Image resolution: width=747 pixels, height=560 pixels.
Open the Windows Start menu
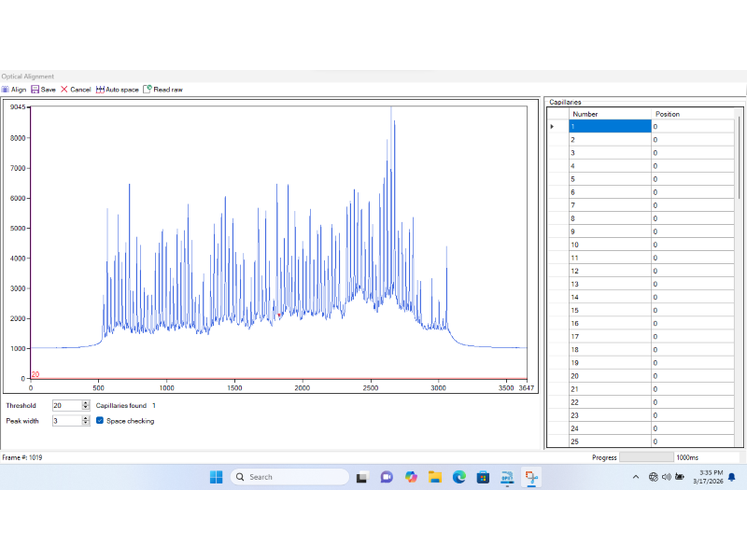pos(217,477)
